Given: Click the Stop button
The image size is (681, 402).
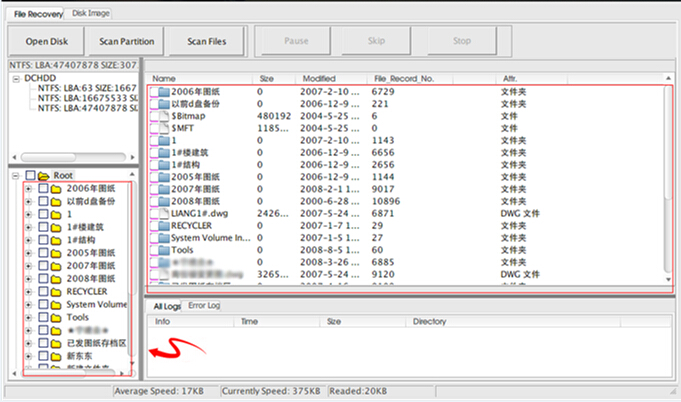Looking at the screenshot, I should tap(462, 41).
